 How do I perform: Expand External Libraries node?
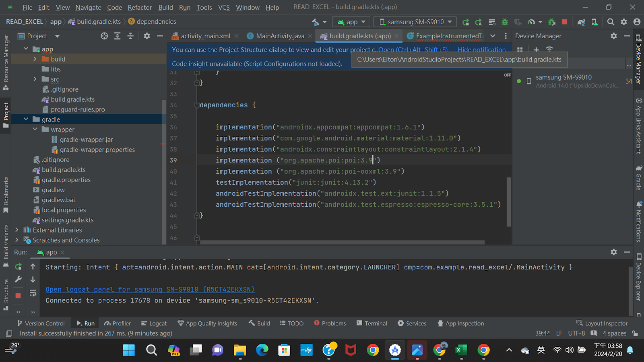(17, 230)
